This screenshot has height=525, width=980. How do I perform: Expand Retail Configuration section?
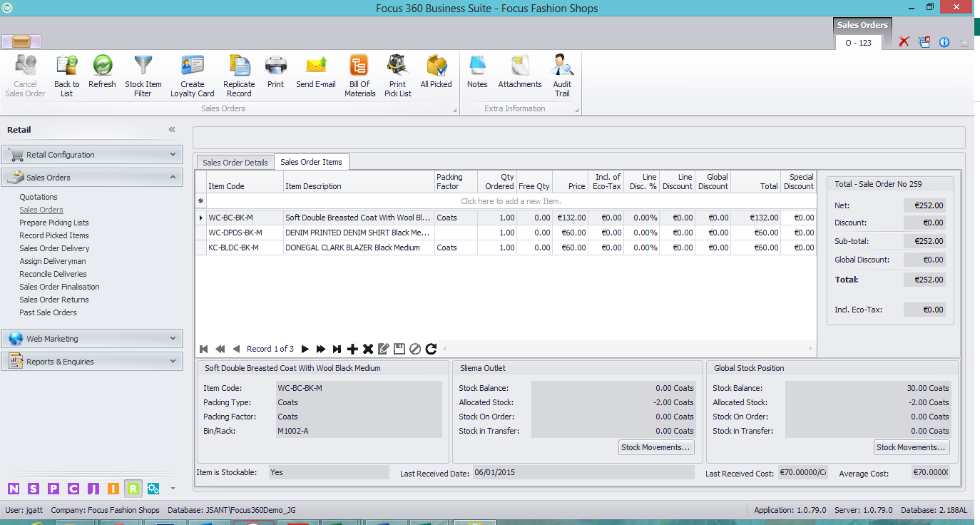pos(92,155)
